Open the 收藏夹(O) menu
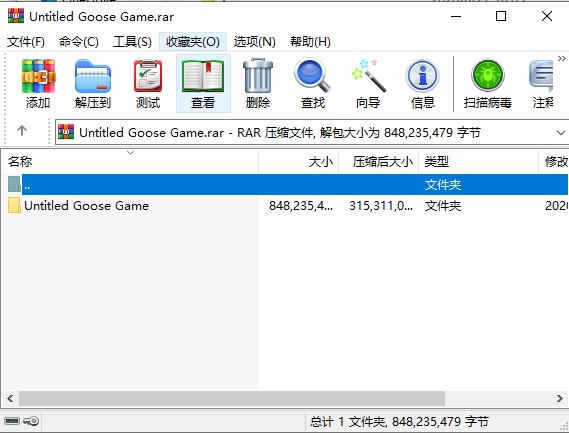This screenshot has width=569, height=433. coord(193,42)
